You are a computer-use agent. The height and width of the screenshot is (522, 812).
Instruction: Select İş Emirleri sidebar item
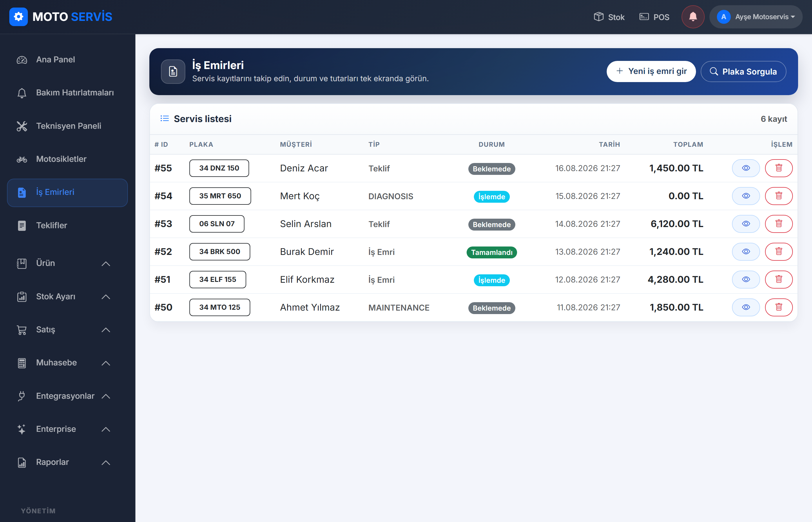[68, 192]
